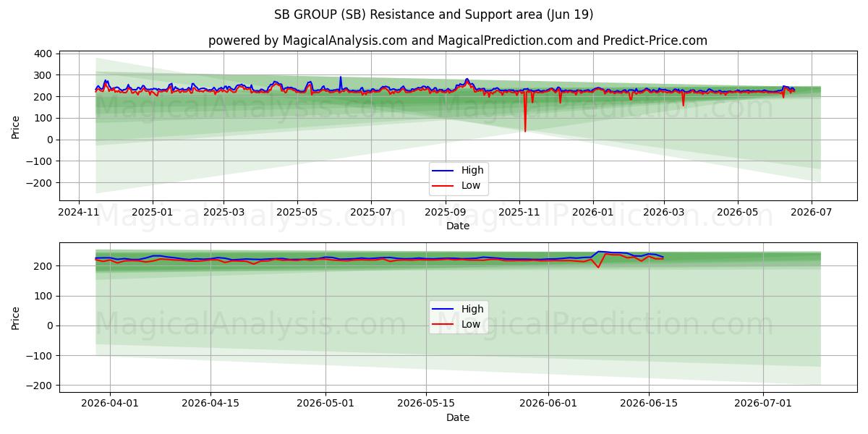Image resolution: width=868 pixels, height=434 pixels.
Task: Click the '2026-05-01' x-axis label
Action: coord(325,404)
